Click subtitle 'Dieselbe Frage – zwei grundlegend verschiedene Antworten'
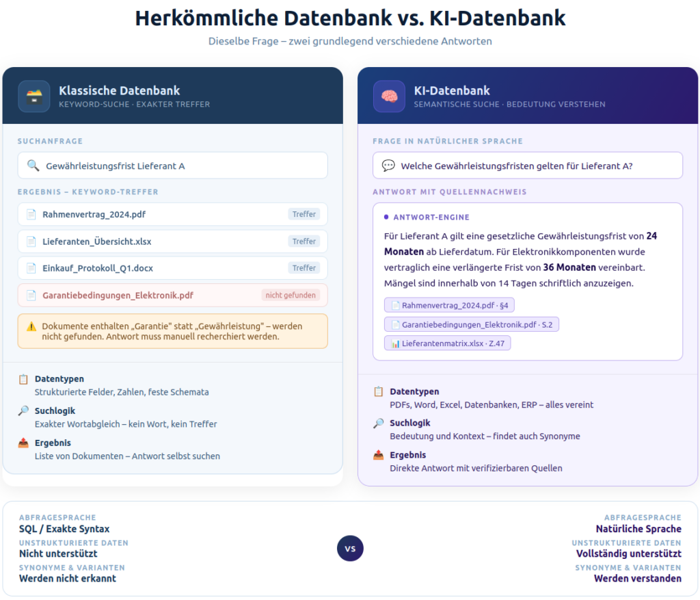Image resolution: width=700 pixels, height=600 pixels. point(350,41)
